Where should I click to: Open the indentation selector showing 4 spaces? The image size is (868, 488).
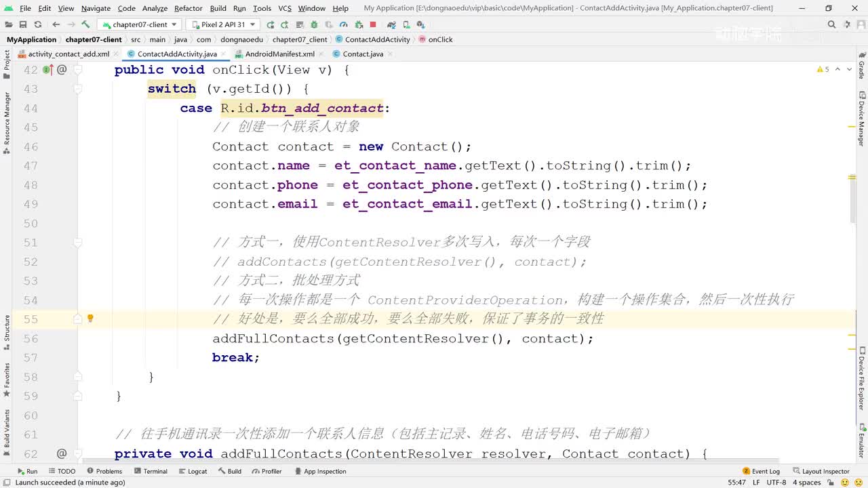(x=807, y=483)
